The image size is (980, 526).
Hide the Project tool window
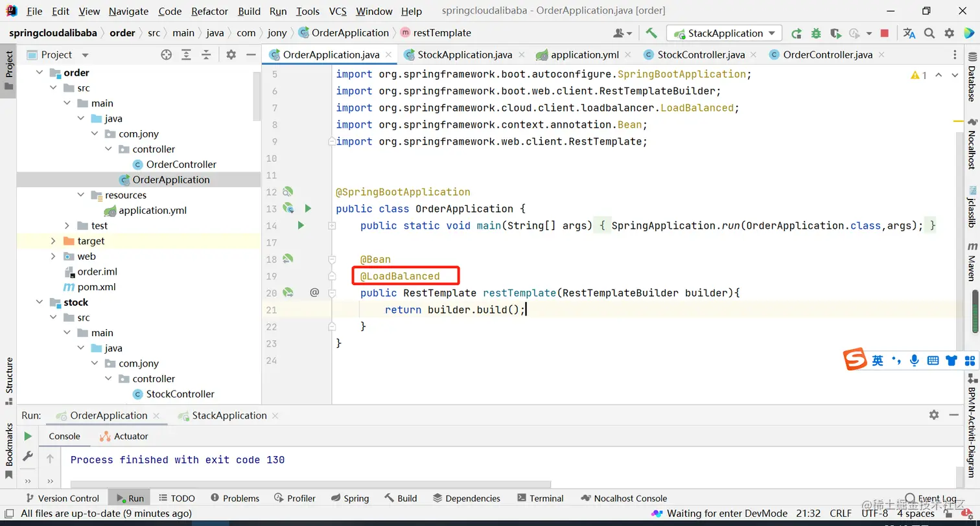coord(251,55)
